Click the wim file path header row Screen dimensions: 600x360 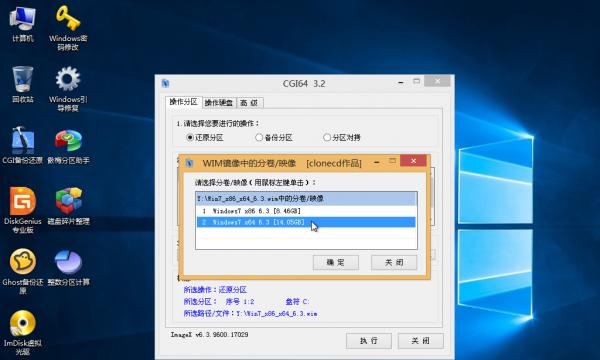(306, 199)
